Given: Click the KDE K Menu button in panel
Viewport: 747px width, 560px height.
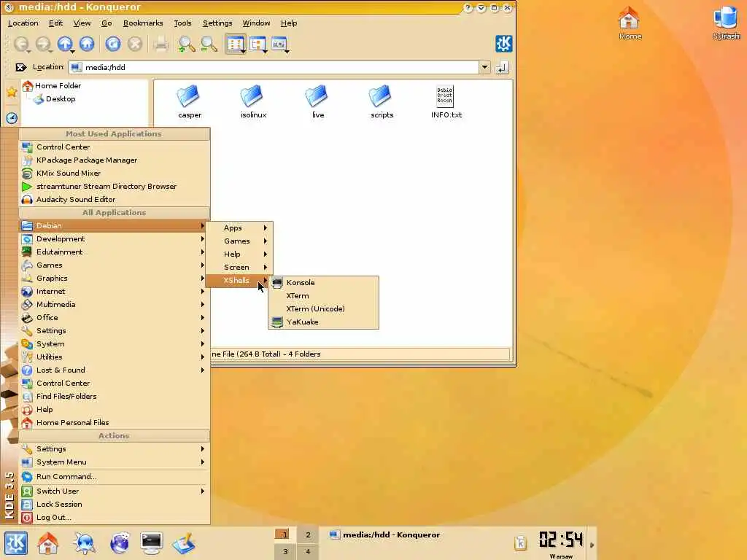Looking at the screenshot, I should [x=16, y=542].
